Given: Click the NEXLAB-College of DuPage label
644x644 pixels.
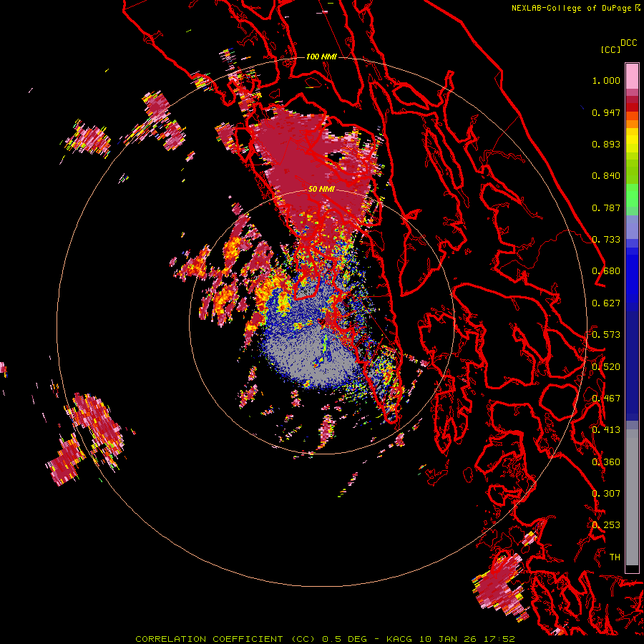Looking at the screenshot, I should pyautogui.click(x=571, y=8).
